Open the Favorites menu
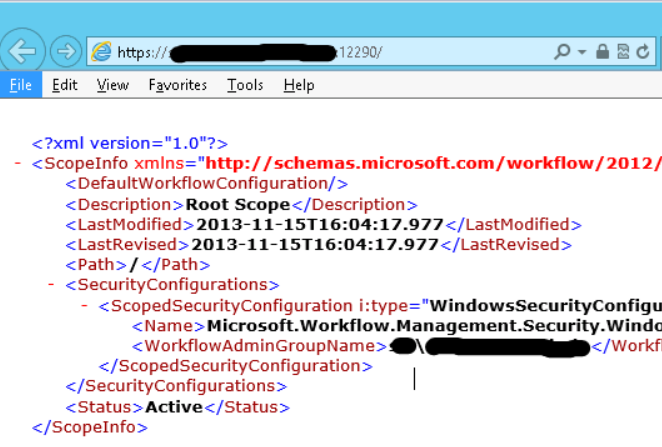 177,85
